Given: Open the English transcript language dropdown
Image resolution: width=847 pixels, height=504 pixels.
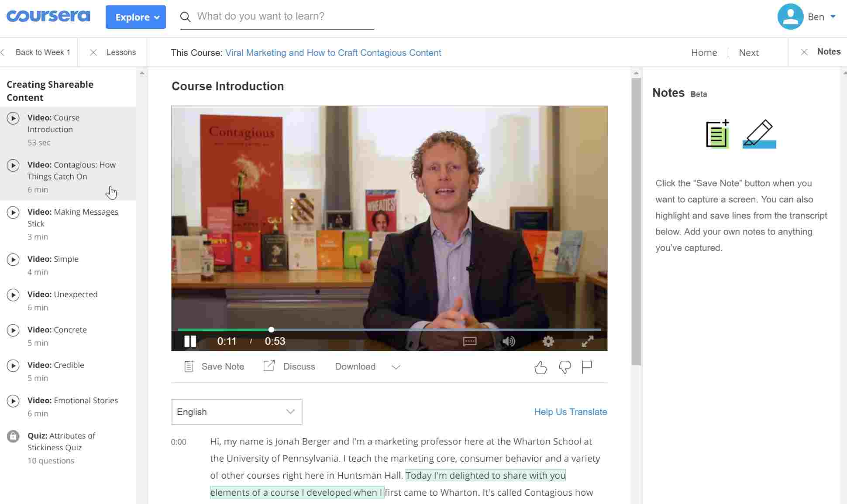Looking at the screenshot, I should coord(237,412).
